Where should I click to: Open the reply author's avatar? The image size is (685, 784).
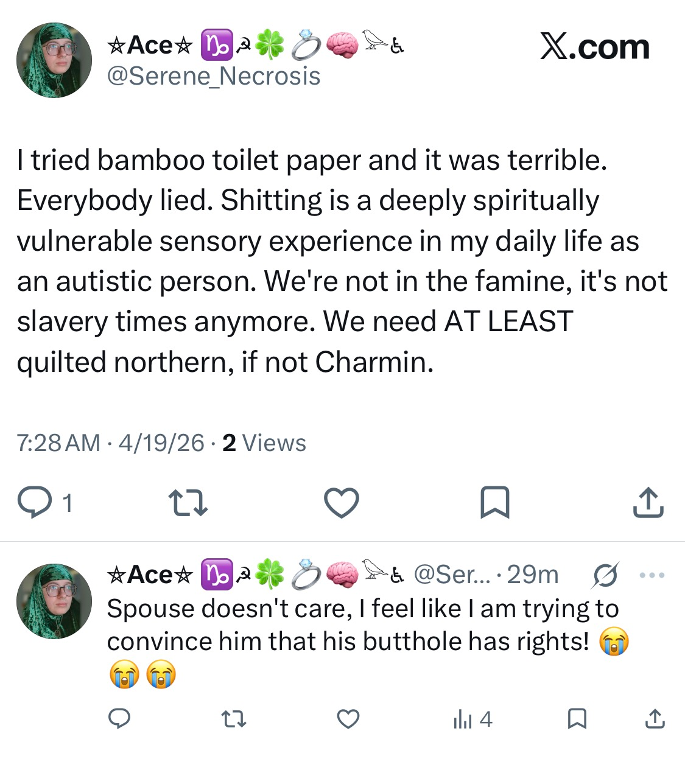pyautogui.click(x=54, y=601)
